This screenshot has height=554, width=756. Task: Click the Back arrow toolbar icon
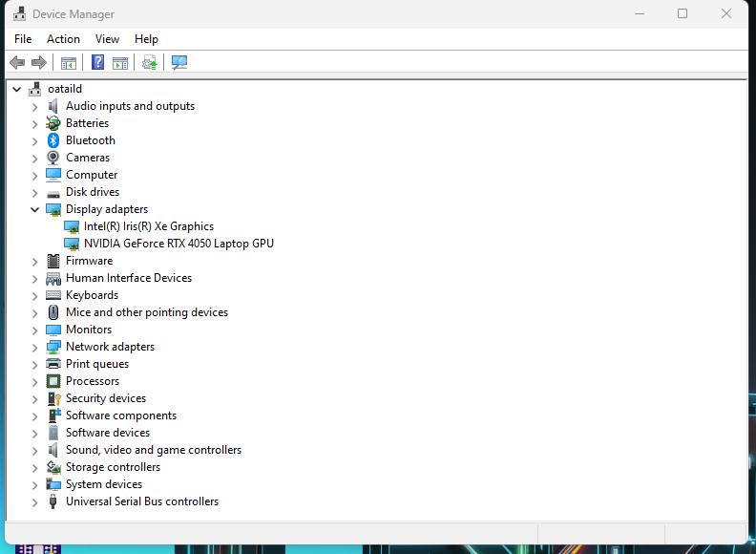point(17,62)
